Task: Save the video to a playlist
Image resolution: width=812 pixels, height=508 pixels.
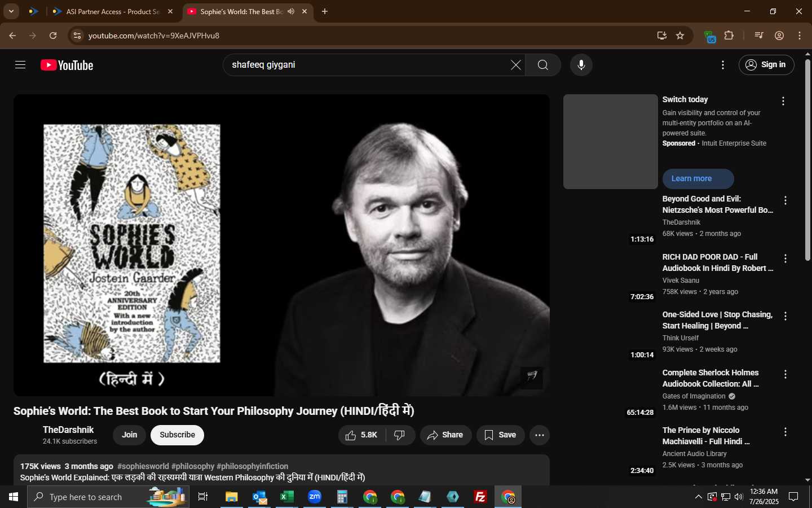Action: point(501,435)
